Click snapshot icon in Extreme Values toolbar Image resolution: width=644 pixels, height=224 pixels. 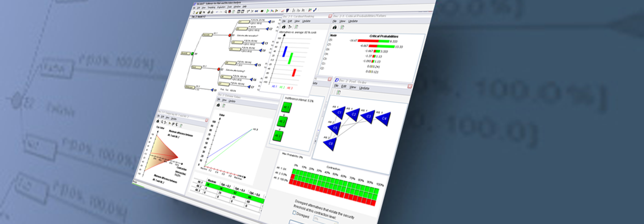[218, 105]
